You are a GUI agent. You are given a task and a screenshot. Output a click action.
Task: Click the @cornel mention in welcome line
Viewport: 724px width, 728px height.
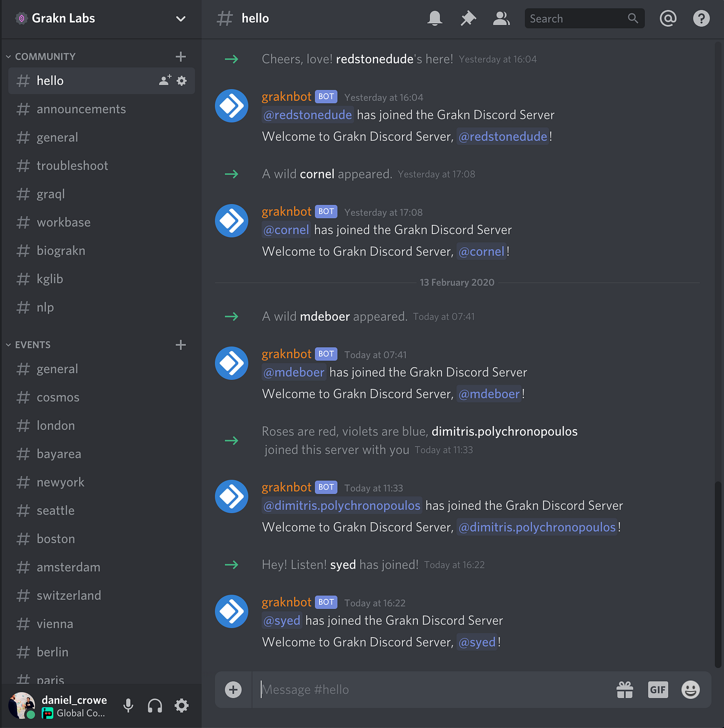coord(481,252)
